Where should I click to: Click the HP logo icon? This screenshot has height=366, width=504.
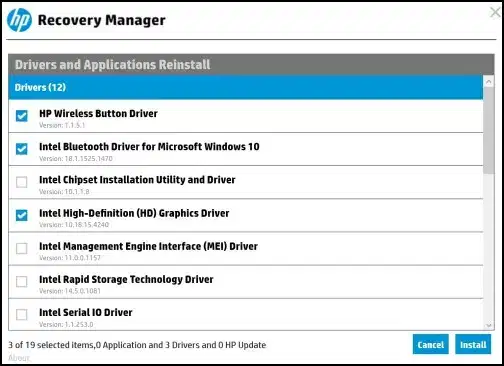(x=19, y=20)
